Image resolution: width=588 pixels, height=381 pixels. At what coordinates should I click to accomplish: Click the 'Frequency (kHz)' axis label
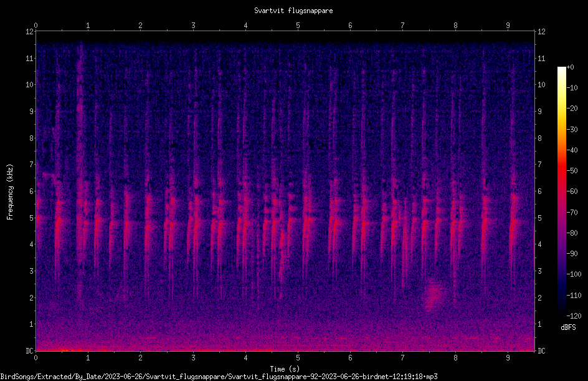10,192
